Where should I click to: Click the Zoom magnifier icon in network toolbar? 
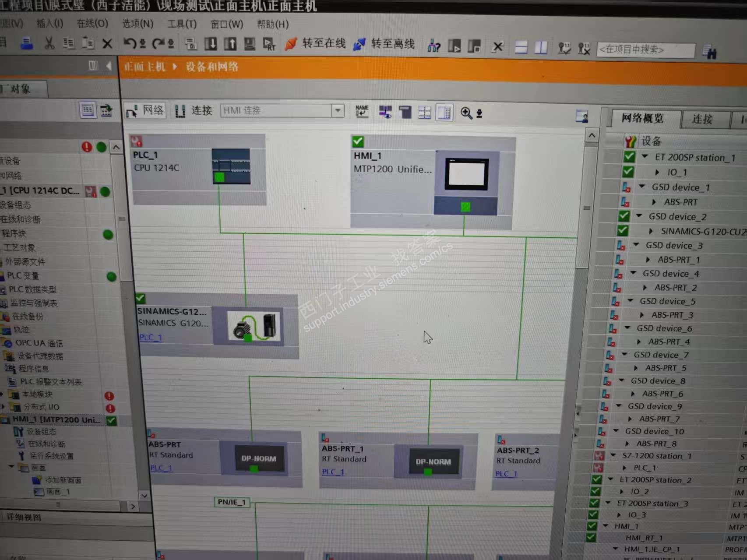(x=466, y=113)
